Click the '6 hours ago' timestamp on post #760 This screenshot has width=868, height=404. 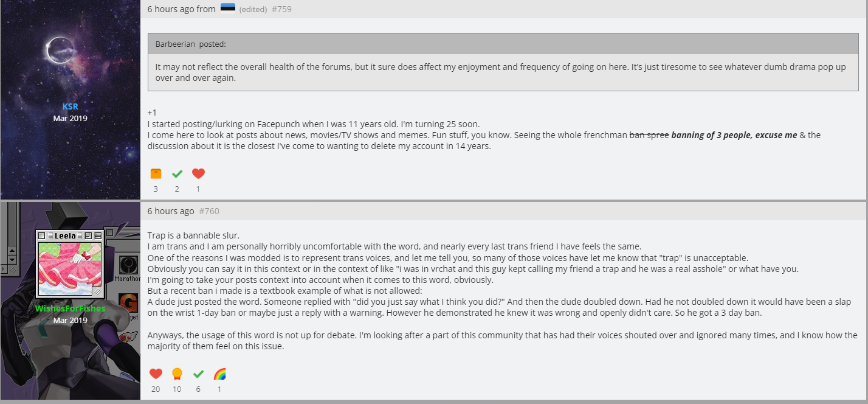(171, 211)
